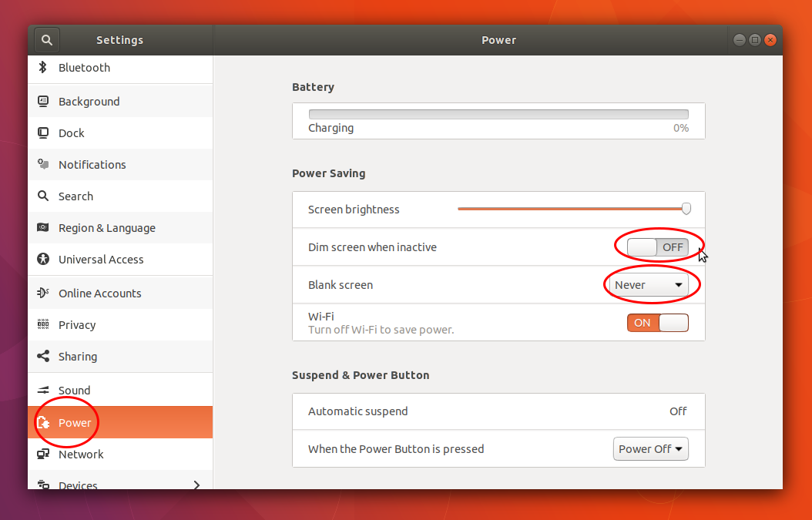The image size is (812, 520).
Task: Open the Background settings panel
Action: (x=120, y=102)
